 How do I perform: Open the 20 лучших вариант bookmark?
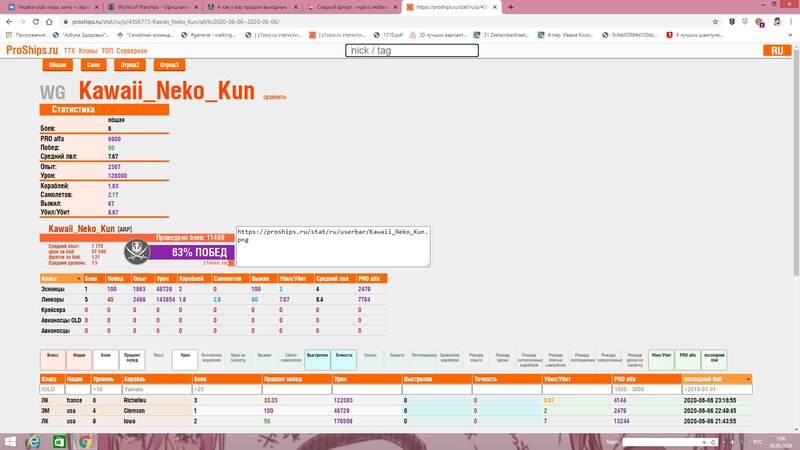(438, 35)
